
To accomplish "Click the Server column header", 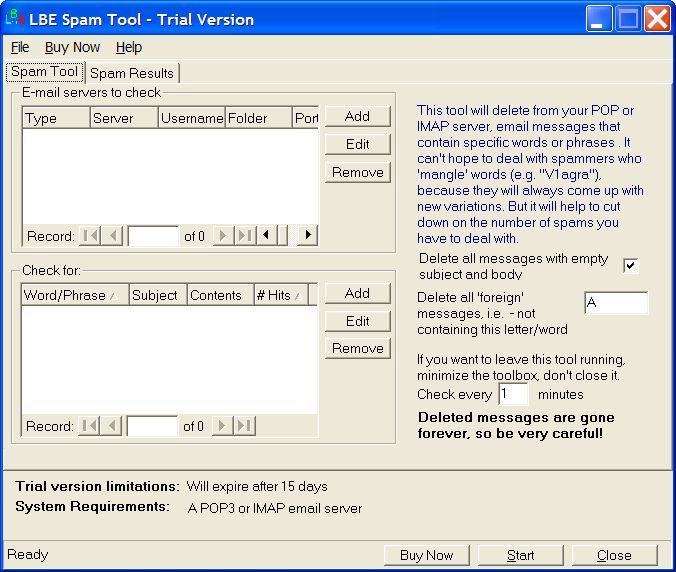I will (x=124, y=118).
